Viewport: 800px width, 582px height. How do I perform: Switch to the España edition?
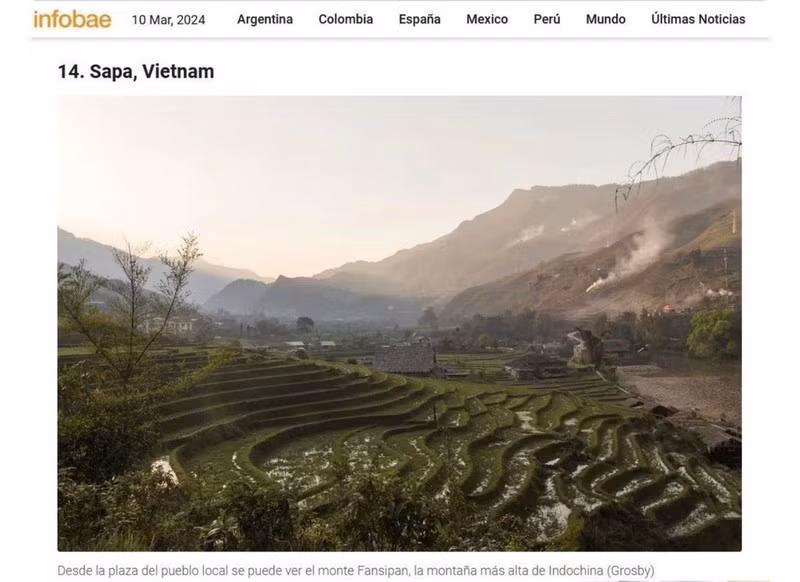click(419, 19)
